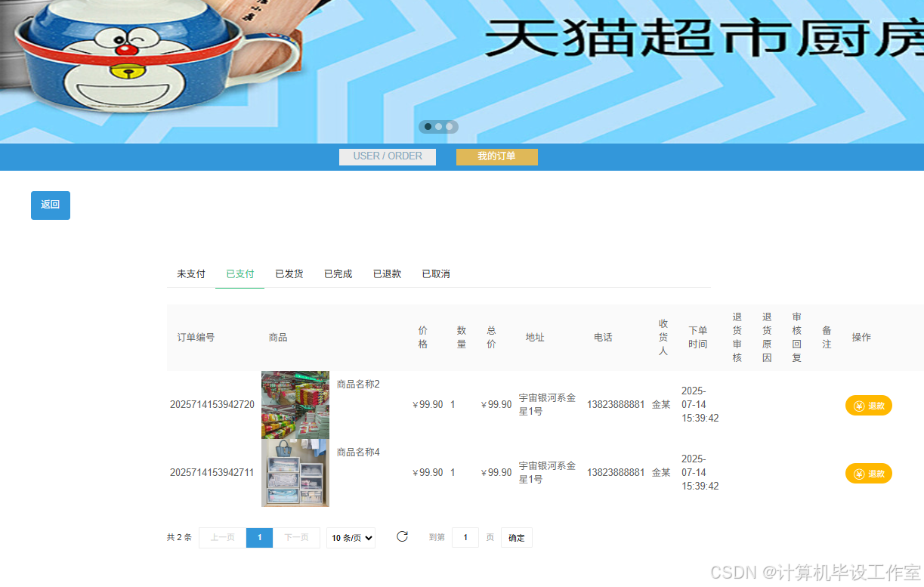Screen dimensions: 924x587
Task: Open the 10条/页 page size dropdown
Action: 351,538
